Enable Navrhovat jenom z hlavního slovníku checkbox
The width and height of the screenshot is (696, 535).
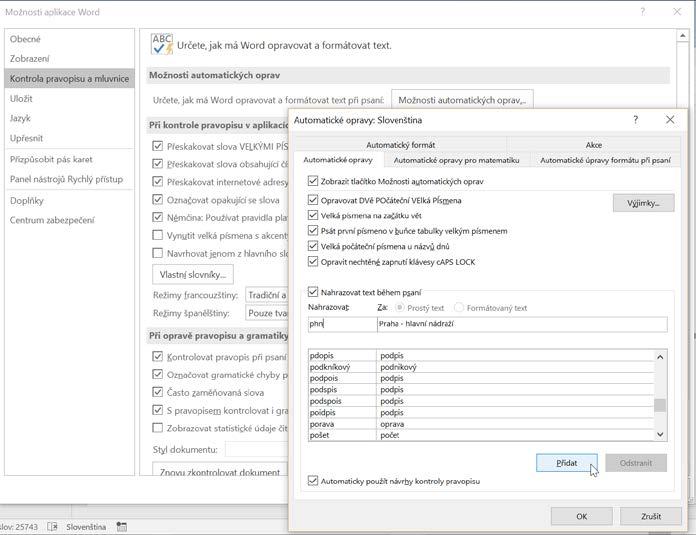click(157, 253)
